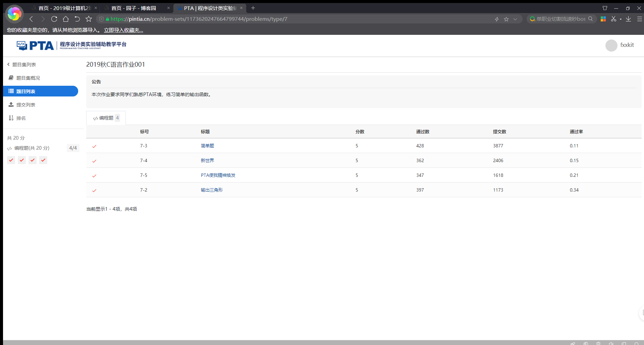Open the colorful four-square apps icon
Image resolution: width=644 pixels, height=345 pixels.
coord(603,19)
